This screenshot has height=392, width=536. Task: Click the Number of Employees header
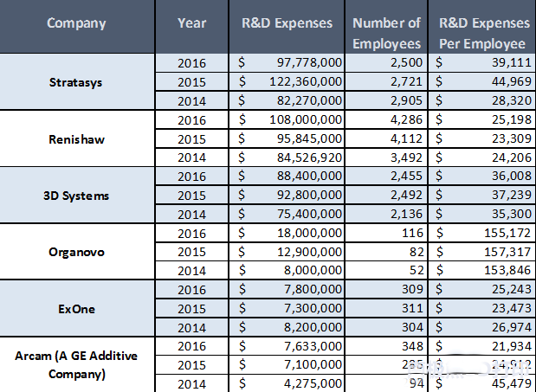(386, 26)
